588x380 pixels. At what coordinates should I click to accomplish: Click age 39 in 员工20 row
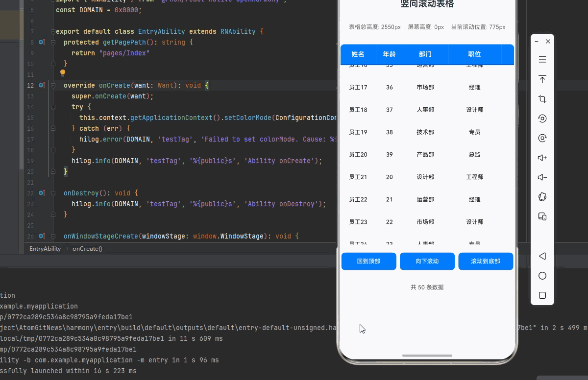click(x=389, y=155)
